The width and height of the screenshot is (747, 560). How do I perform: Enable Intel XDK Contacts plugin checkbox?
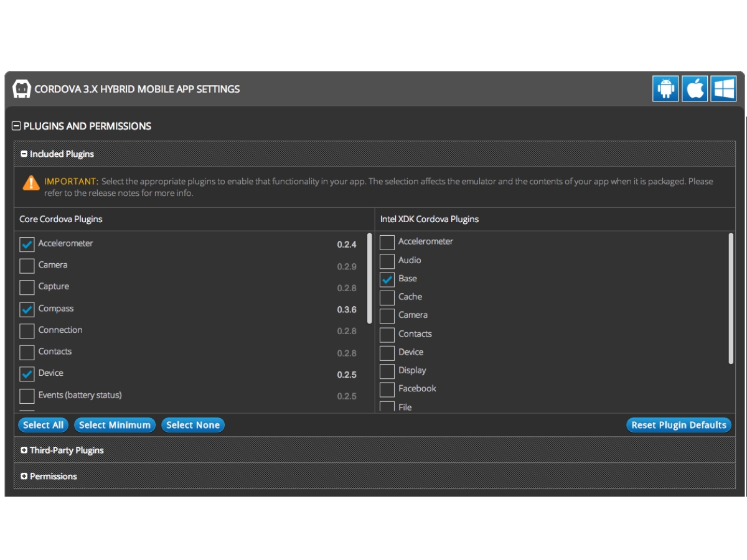point(387,335)
